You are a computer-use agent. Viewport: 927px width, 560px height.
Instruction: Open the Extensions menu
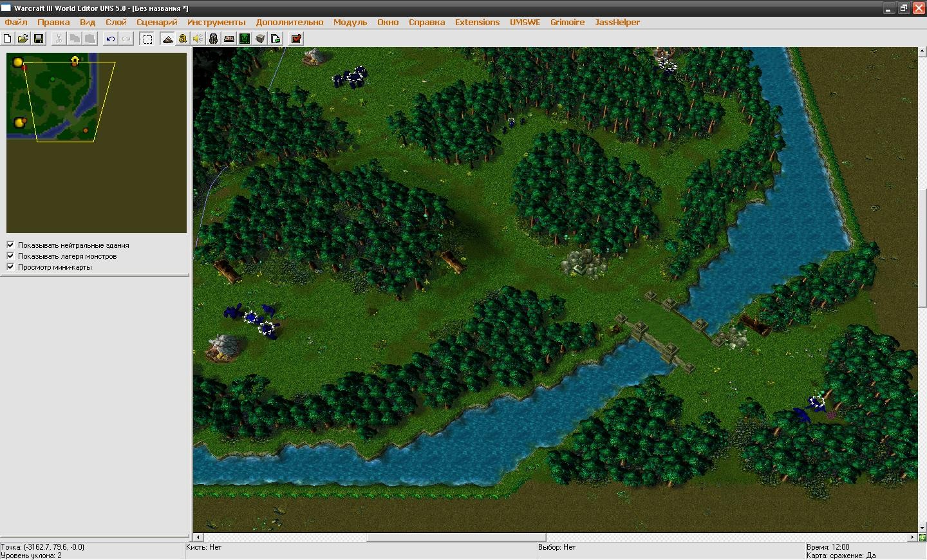[x=477, y=22]
